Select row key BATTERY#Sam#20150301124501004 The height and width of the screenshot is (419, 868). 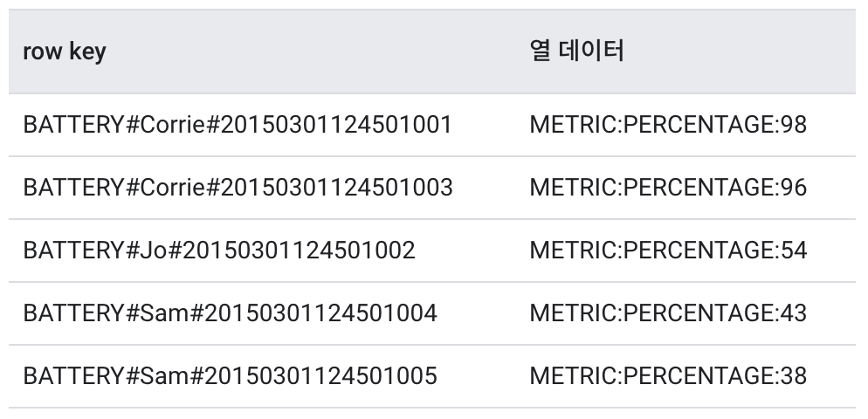(230, 313)
